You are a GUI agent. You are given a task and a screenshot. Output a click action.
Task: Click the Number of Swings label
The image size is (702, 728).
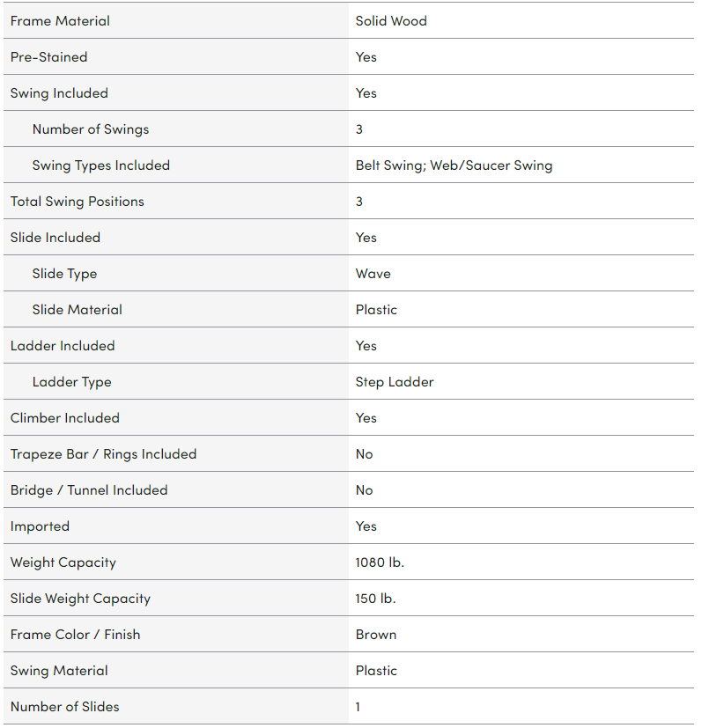click(x=91, y=129)
